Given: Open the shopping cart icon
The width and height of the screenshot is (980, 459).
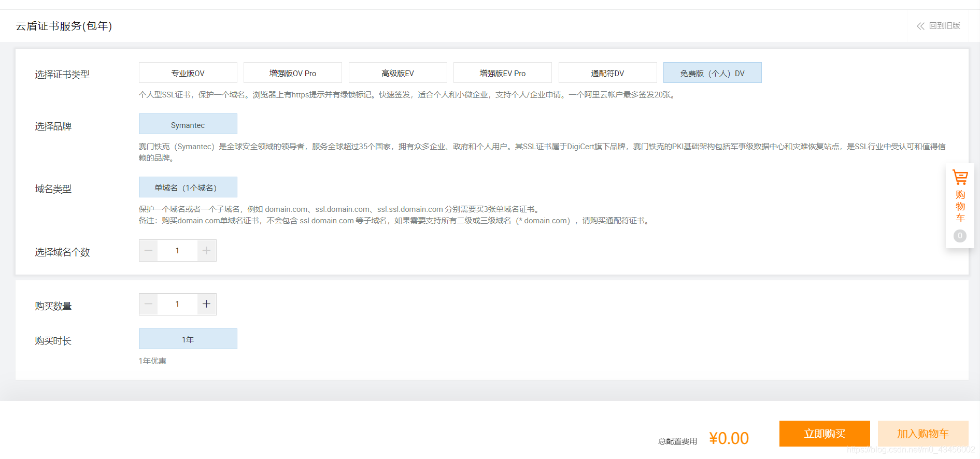Looking at the screenshot, I should (960, 178).
